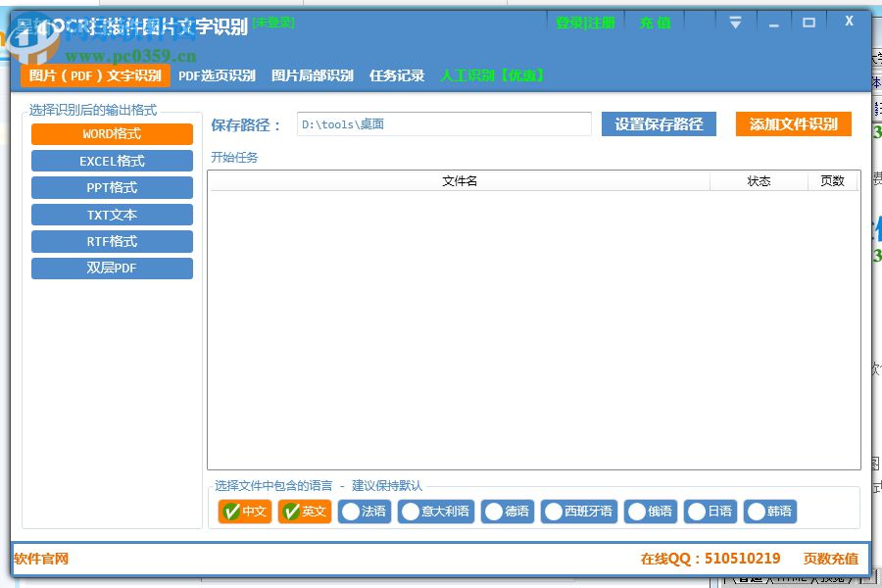Click the 充值 recharge option
The height and width of the screenshot is (588, 882).
[x=654, y=23]
